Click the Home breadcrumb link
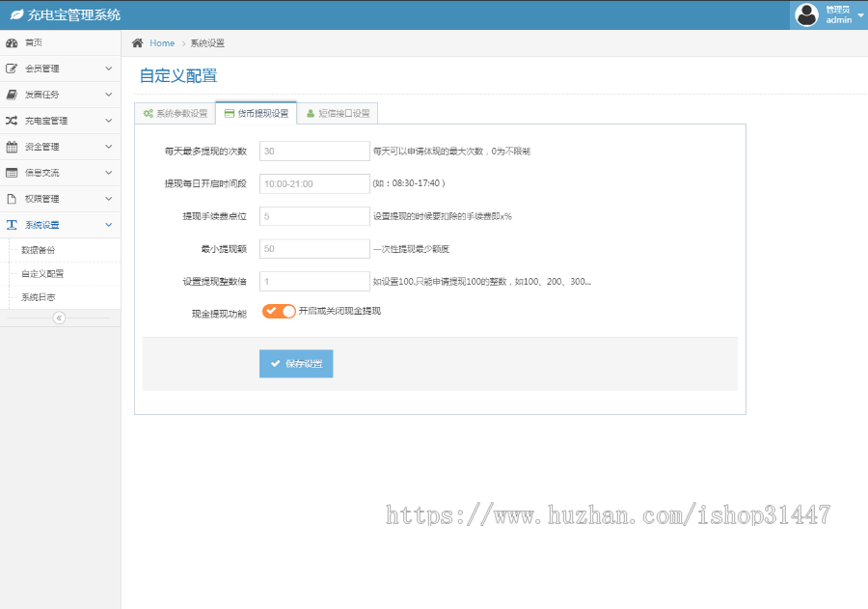This screenshot has height=609, width=868. (162, 43)
